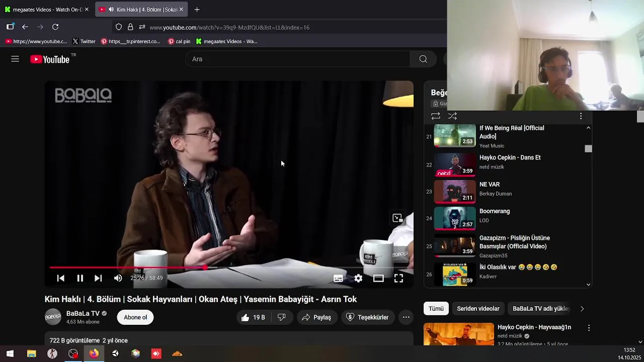Screen dimensions: 644x362
Task: Open the Twitter bookmark
Action: 84,41
